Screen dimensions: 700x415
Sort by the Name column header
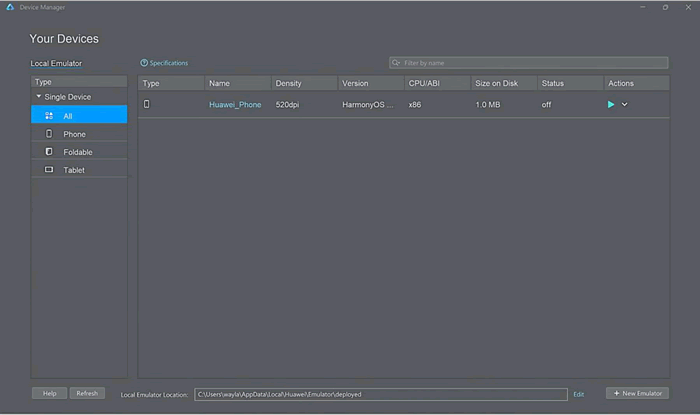coord(238,83)
